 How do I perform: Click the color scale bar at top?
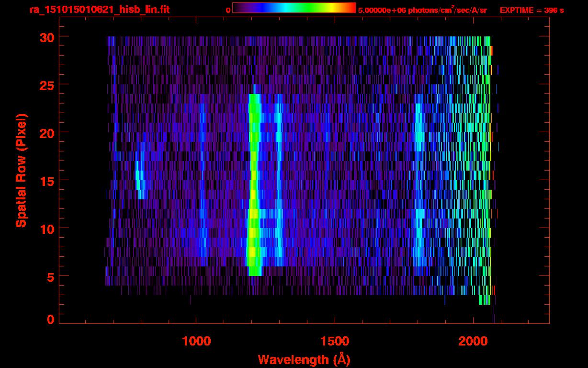click(294, 8)
